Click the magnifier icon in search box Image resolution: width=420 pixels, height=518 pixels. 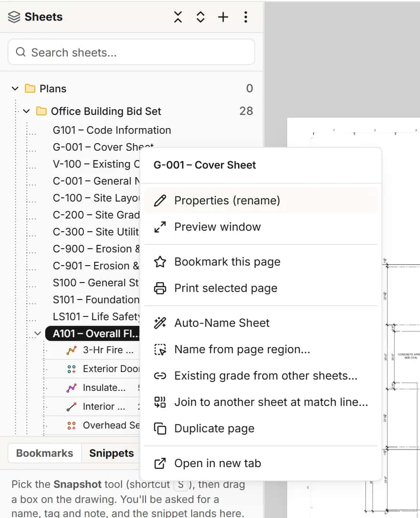click(x=20, y=52)
